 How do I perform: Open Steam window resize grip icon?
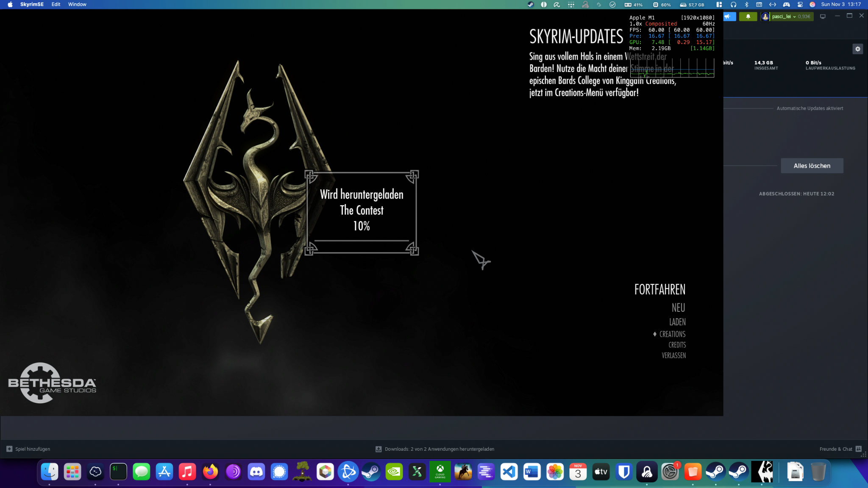click(x=863, y=455)
